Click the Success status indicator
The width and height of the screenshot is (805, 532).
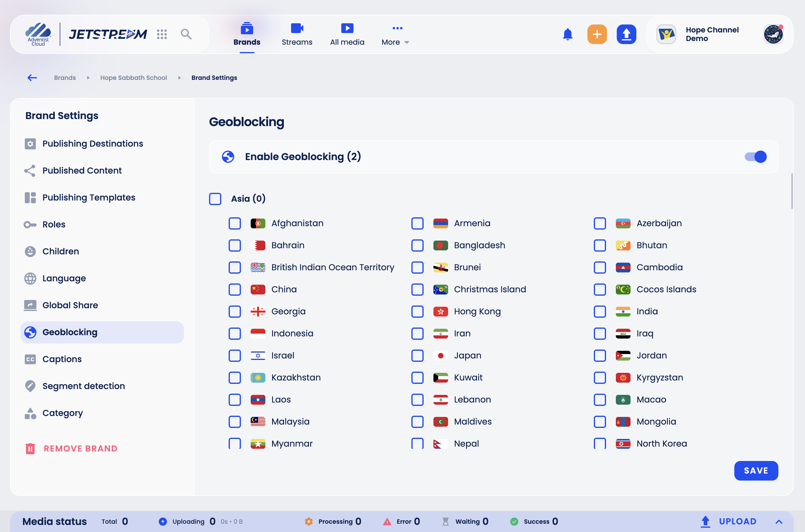point(534,522)
